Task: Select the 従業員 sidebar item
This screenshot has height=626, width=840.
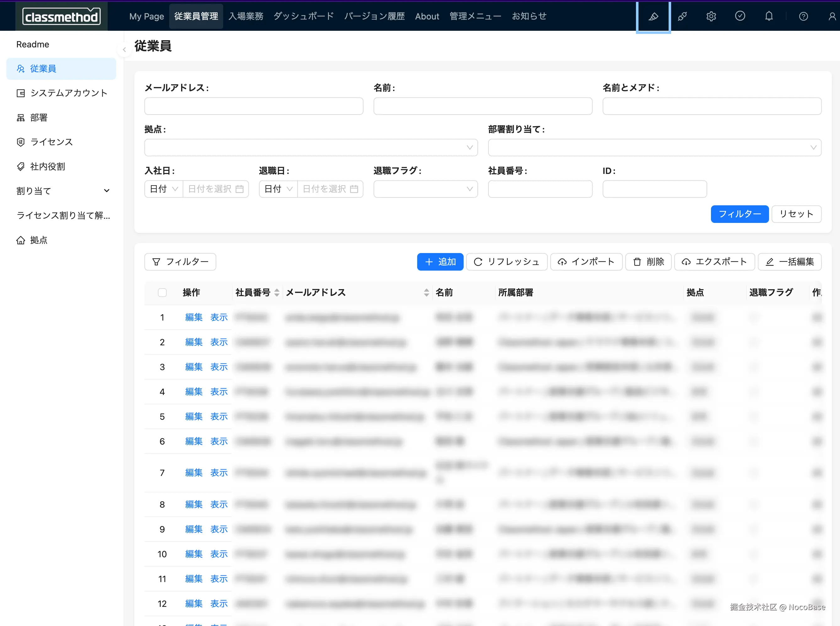Action: (x=62, y=69)
